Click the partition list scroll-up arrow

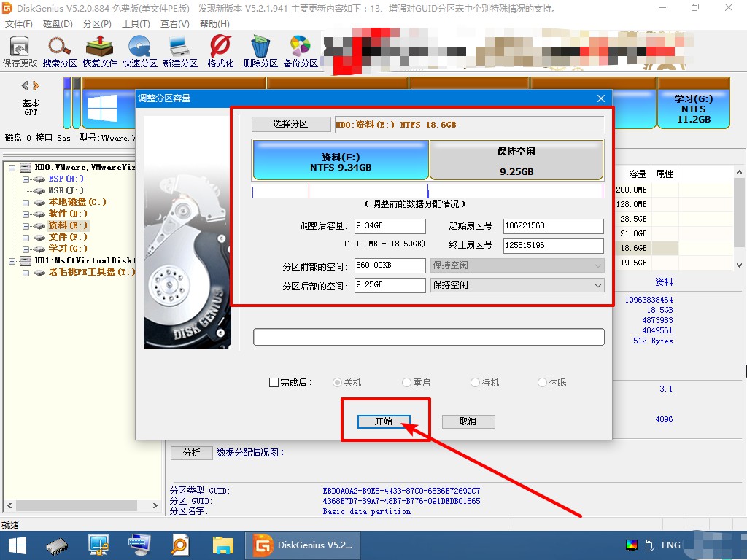(x=739, y=172)
